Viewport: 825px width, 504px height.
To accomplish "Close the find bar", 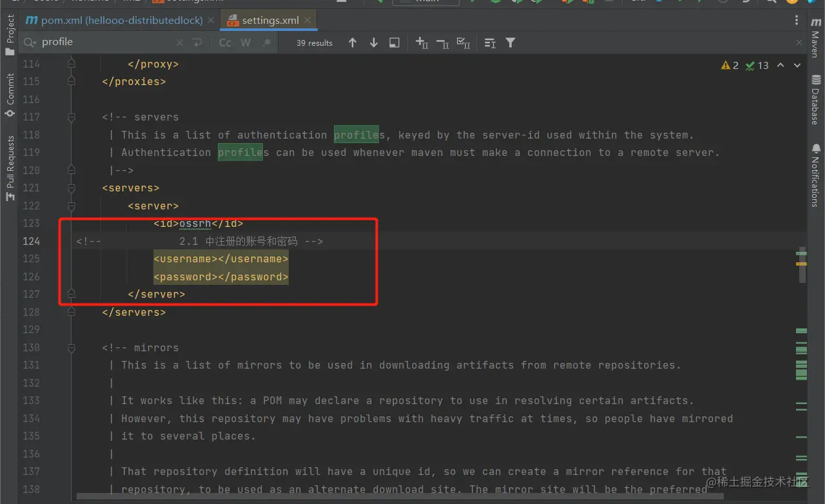I will 799,43.
